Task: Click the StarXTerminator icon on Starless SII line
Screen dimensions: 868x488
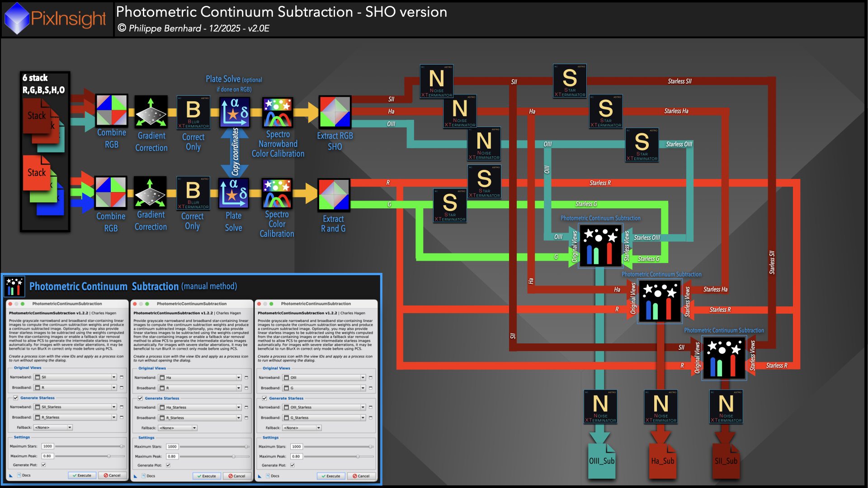Action: coord(570,81)
